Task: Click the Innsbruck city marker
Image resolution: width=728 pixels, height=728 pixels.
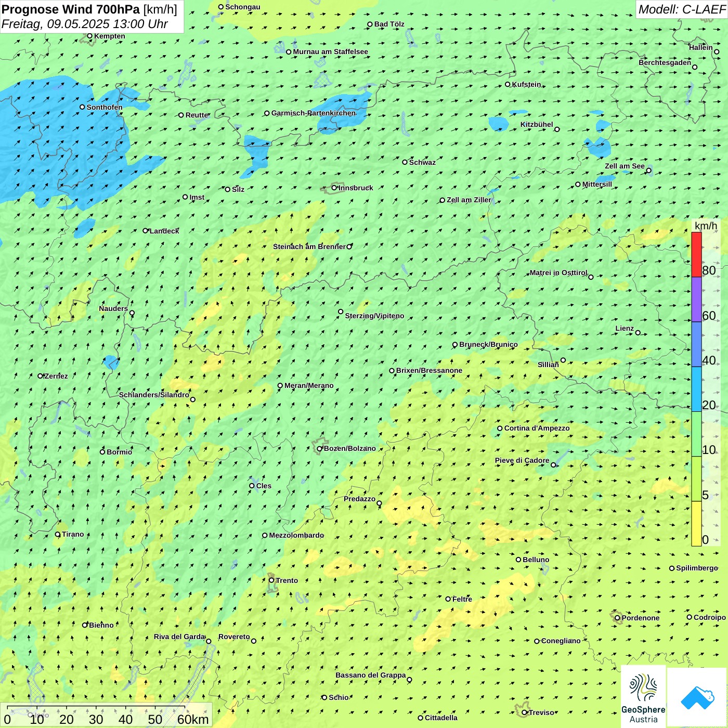Action: point(334,188)
